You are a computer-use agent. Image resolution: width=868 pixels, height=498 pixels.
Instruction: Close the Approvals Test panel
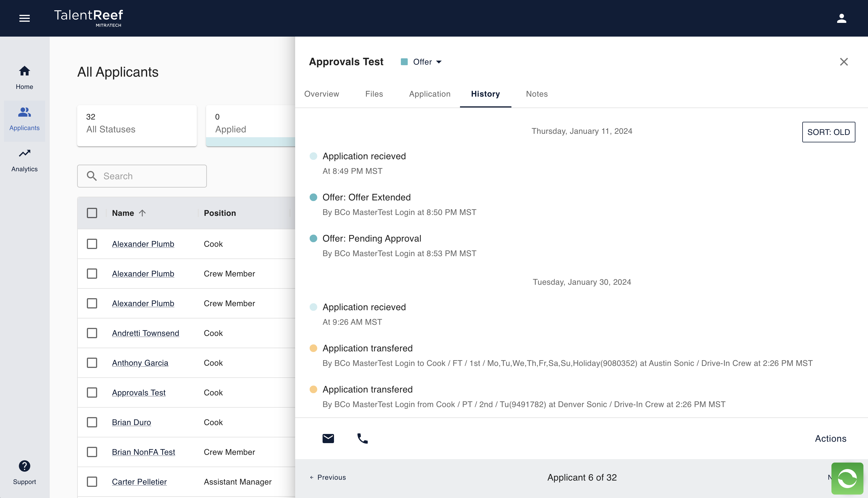coord(844,62)
